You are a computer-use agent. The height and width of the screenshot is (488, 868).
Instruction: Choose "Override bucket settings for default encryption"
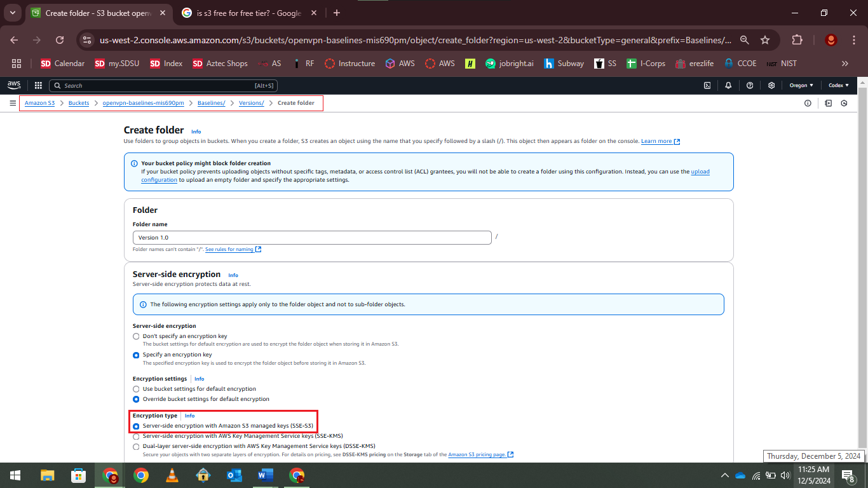pos(136,400)
